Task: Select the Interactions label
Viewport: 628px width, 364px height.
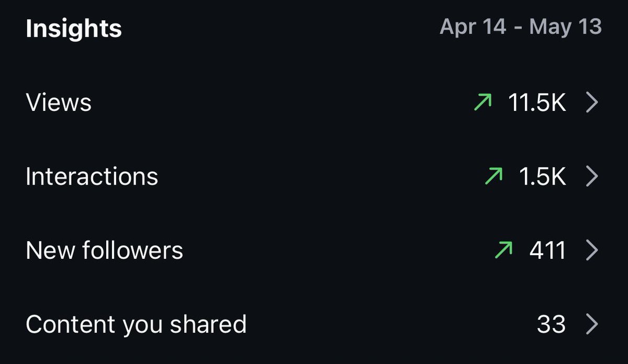Action: [x=92, y=177]
